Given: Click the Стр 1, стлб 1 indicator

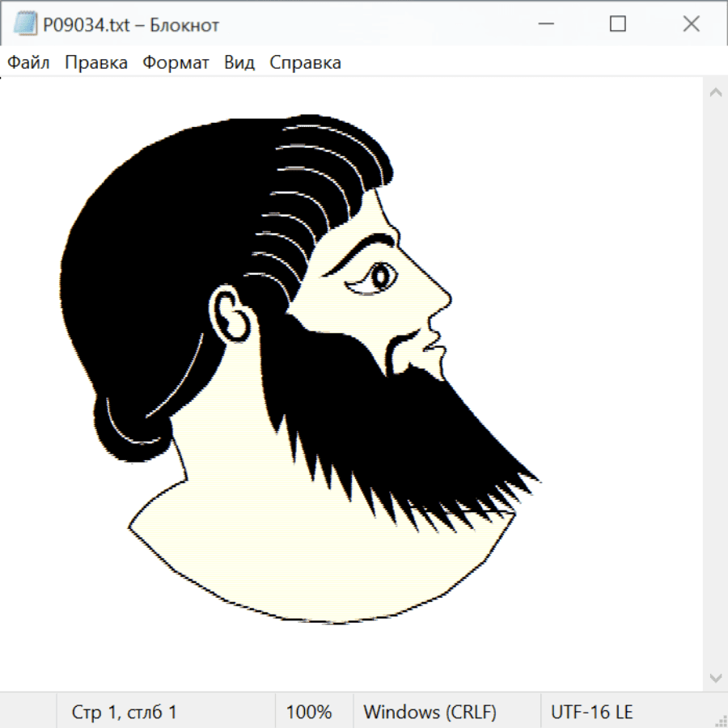Looking at the screenshot, I should coord(125,712).
